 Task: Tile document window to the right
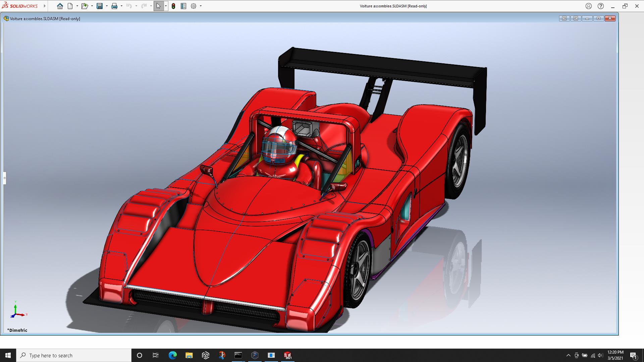pyautogui.click(x=576, y=18)
